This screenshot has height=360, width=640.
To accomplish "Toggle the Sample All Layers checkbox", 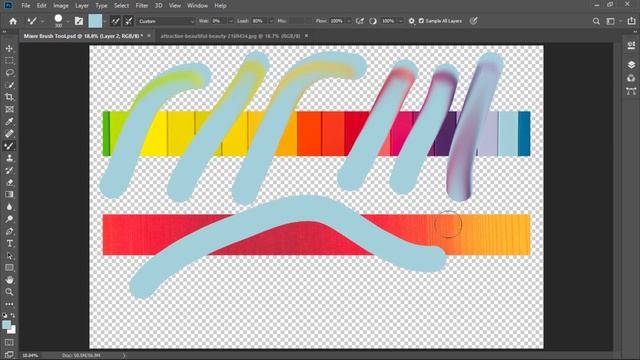I will 421,21.
